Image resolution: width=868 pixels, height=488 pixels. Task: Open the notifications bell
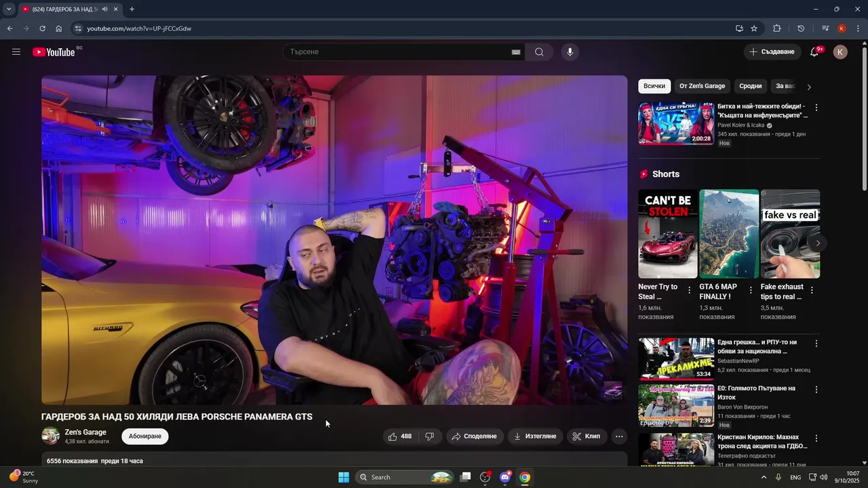[x=814, y=52]
